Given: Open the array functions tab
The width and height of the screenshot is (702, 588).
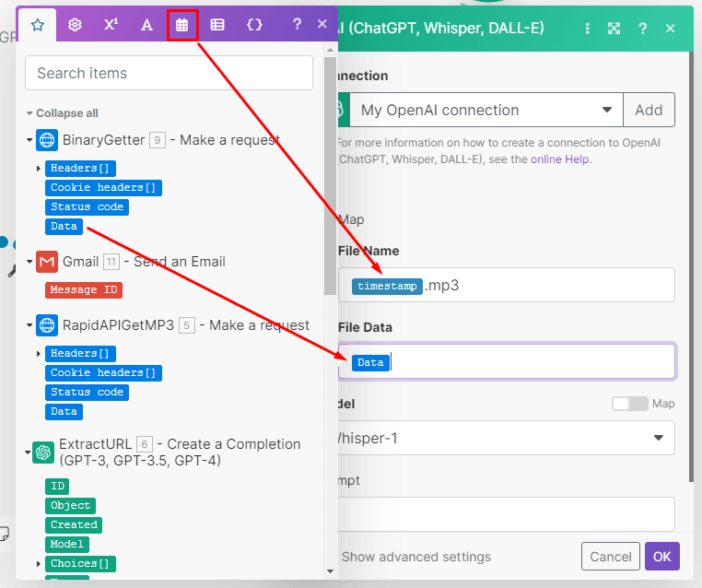Looking at the screenshot, I should [217, 25].
